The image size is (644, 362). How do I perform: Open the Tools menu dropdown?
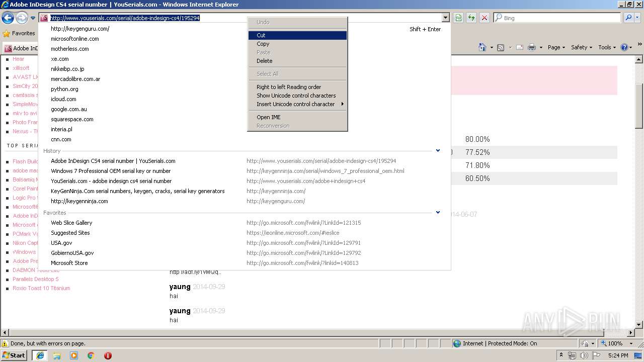coord(607,47)
